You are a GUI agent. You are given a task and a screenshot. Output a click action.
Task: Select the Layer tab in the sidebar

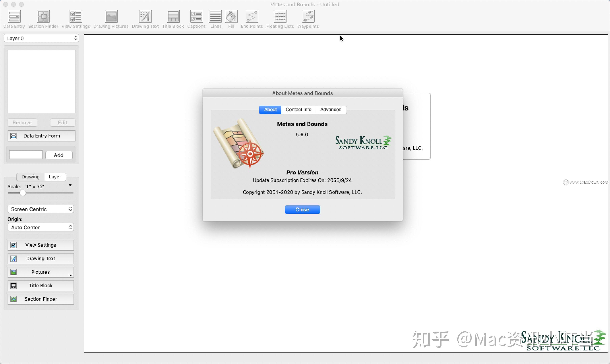55,177
